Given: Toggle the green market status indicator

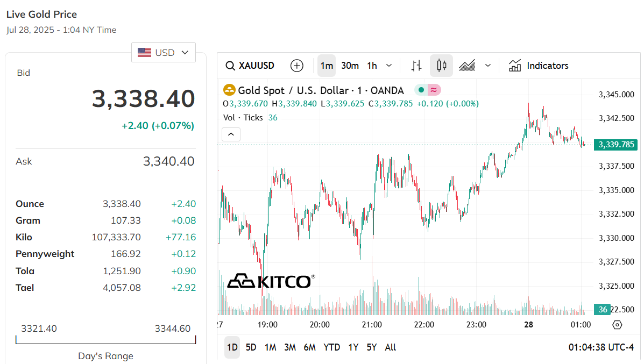Looking at the screenshot, I should pyautogui.click(x=421, y=90).
